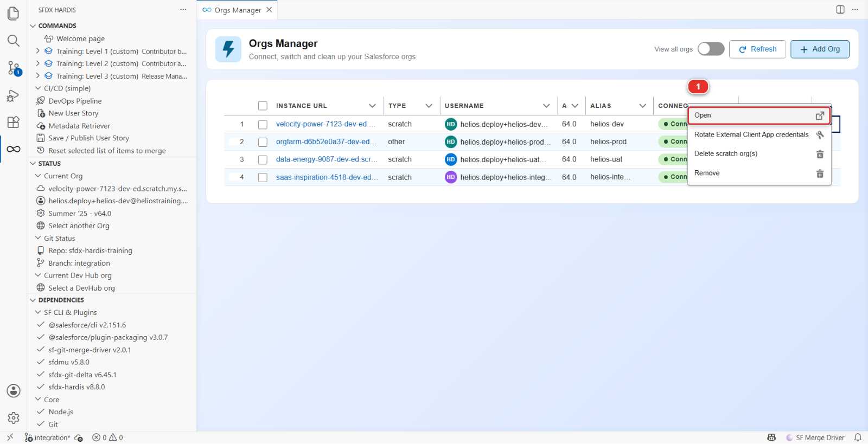Click the synchronize changes icon in status bar
Viewport: 868px width, 444px height.
79,437
